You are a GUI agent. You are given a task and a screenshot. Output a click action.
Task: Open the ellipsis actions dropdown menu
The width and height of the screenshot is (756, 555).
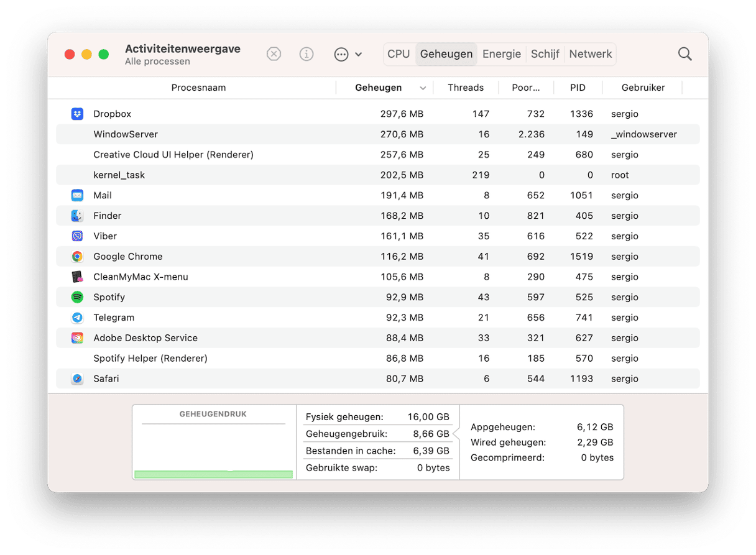348,54
